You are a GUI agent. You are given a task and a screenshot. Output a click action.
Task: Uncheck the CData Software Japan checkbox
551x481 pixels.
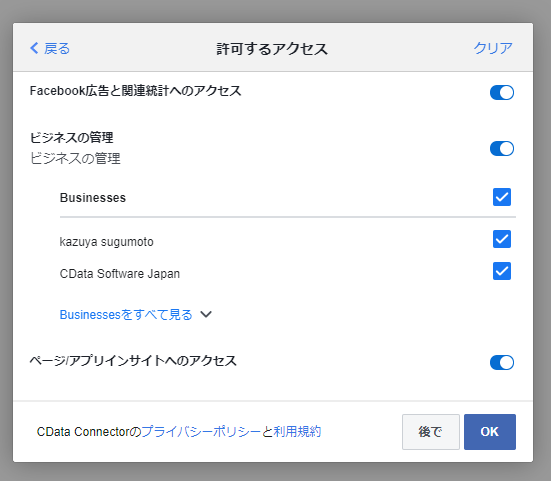[502, 271]
